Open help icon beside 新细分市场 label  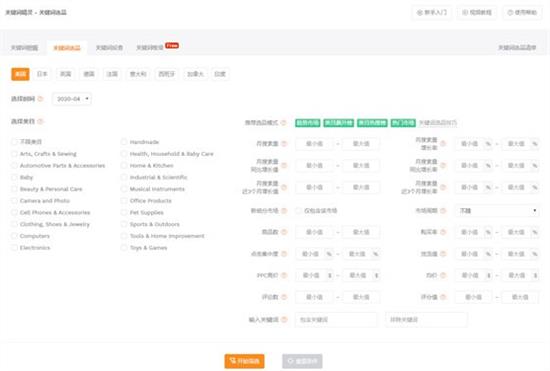(x=284, y=211)
